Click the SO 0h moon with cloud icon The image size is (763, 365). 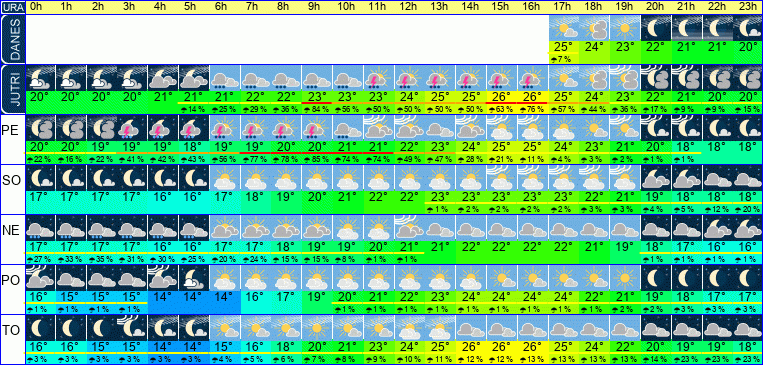click(40, 178)
